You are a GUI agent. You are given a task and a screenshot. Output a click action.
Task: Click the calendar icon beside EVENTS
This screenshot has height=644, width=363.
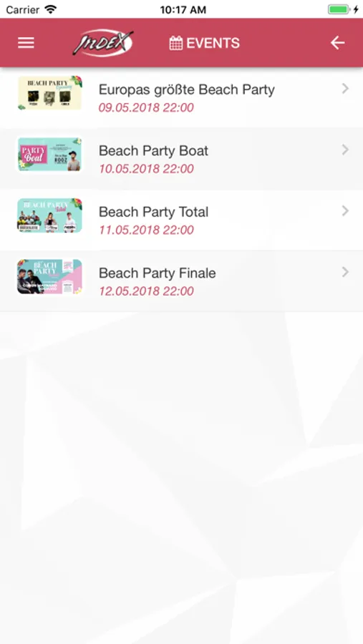176,43
